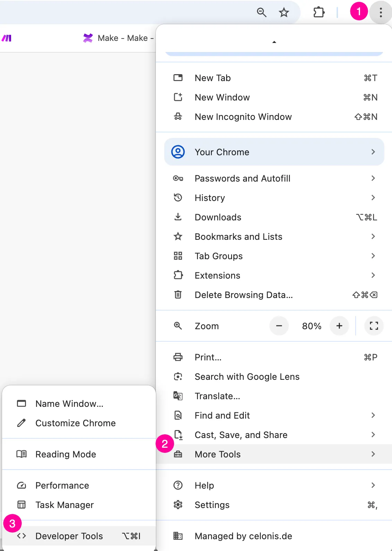Open Downloads from the menu
Image resolution: width=392 pixels, height=551 pixels.
pyautogui.click(x=274, y=217)
